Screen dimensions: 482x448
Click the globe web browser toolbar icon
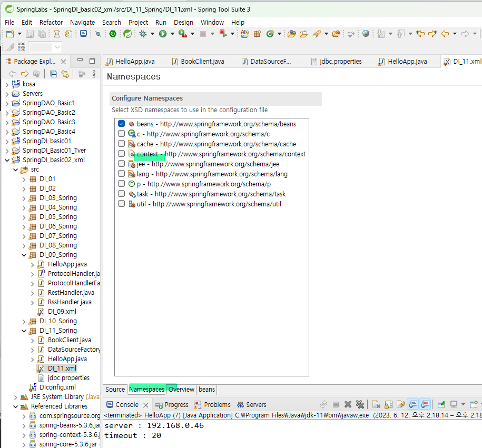pyautogui.click(x=366, y=34)
